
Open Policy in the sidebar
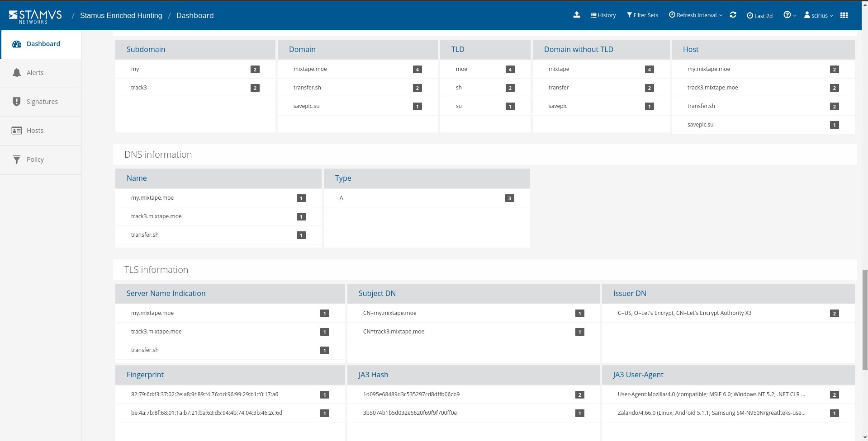(41, 160)
